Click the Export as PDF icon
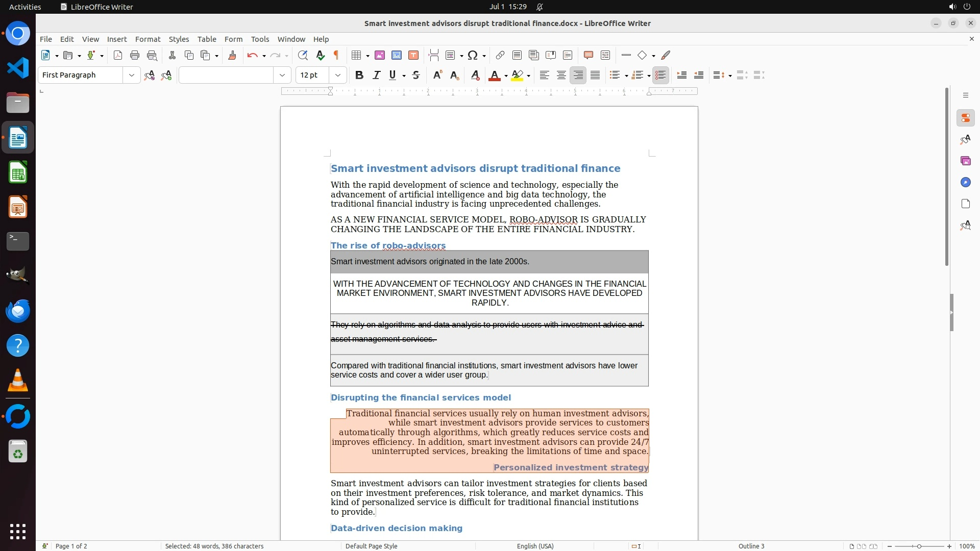The image size is (980, 551). (x=118, y=56)
